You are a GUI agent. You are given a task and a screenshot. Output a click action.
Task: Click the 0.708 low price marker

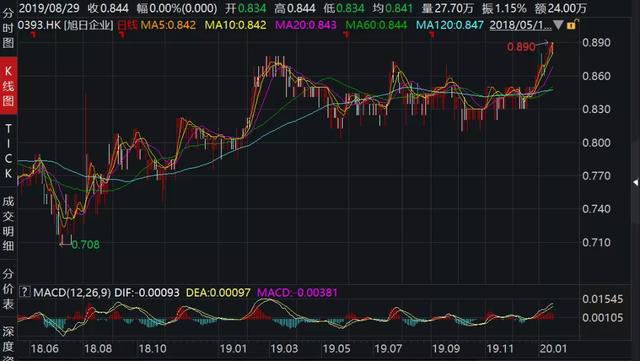[x=85, y=245]
